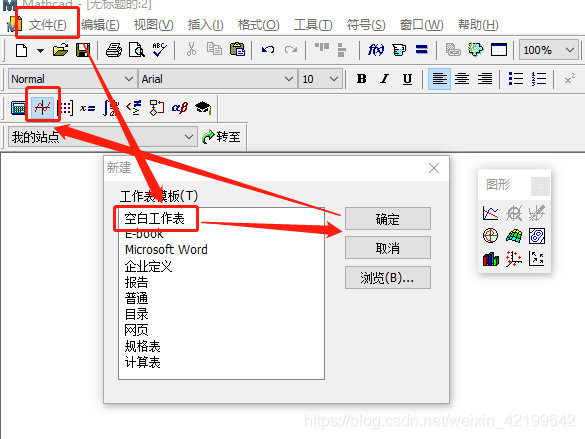Open the 我的站点 dropdown

(x=103, y=137)
